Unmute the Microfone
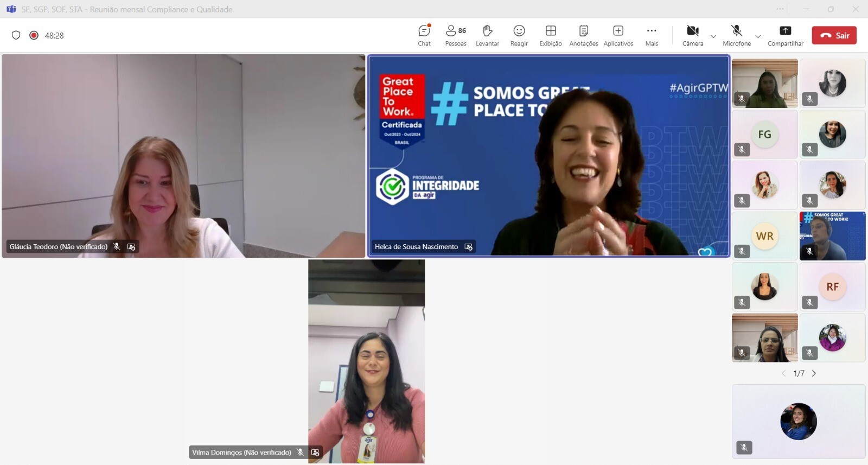This screenshot has height=465, width=868. [x=737, y=35]
